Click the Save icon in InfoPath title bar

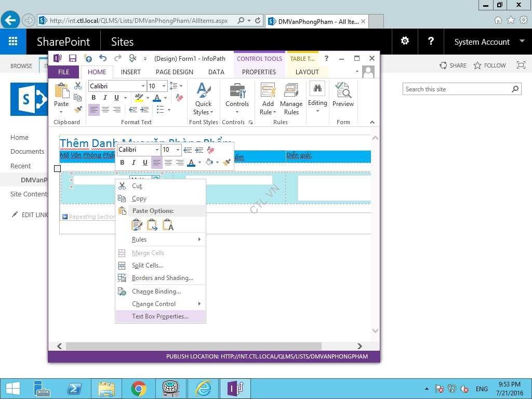coord(73,58)
